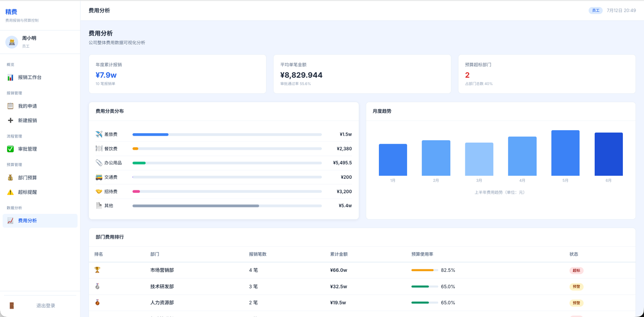The width and height of the screenshot is (644, 317).
Task: Click 技术研发部 65.0% usage bar
Action: (425, 286)
